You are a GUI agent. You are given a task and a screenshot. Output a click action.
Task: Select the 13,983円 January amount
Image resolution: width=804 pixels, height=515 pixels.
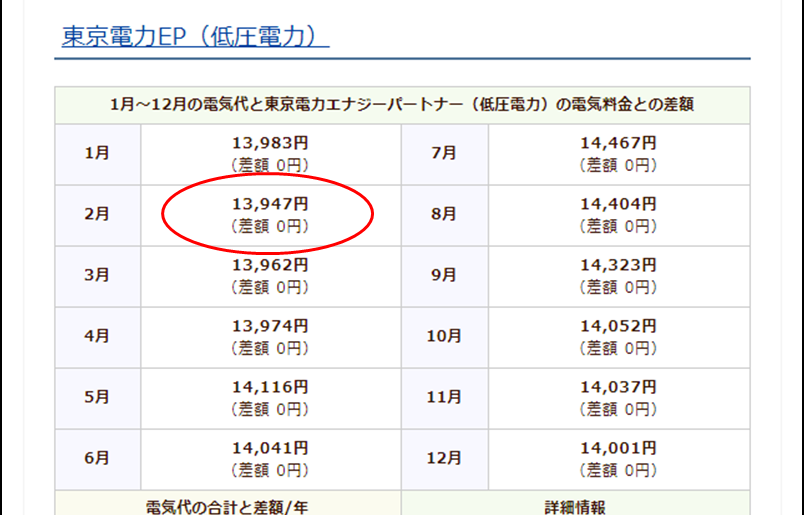point(270,143)
